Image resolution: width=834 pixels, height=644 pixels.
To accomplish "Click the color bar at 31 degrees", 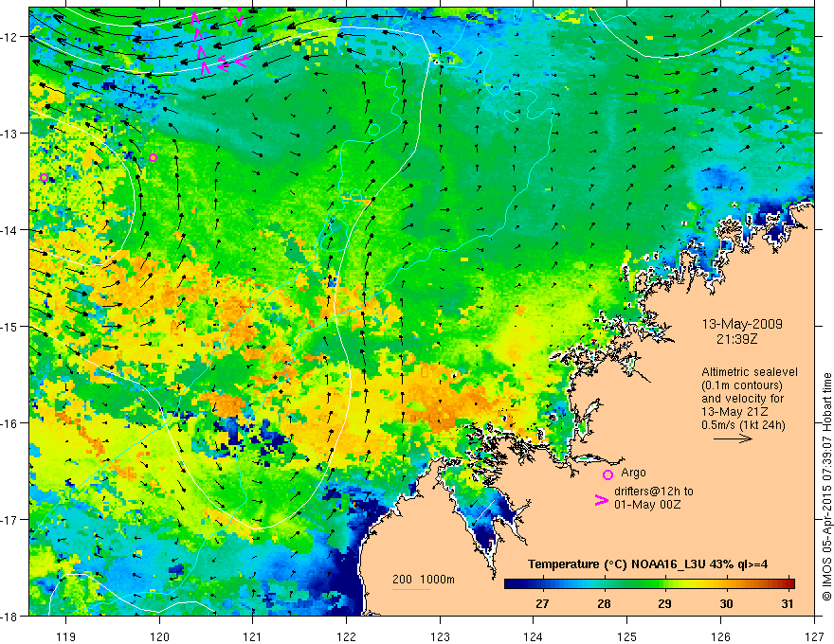I will point(788,583).
